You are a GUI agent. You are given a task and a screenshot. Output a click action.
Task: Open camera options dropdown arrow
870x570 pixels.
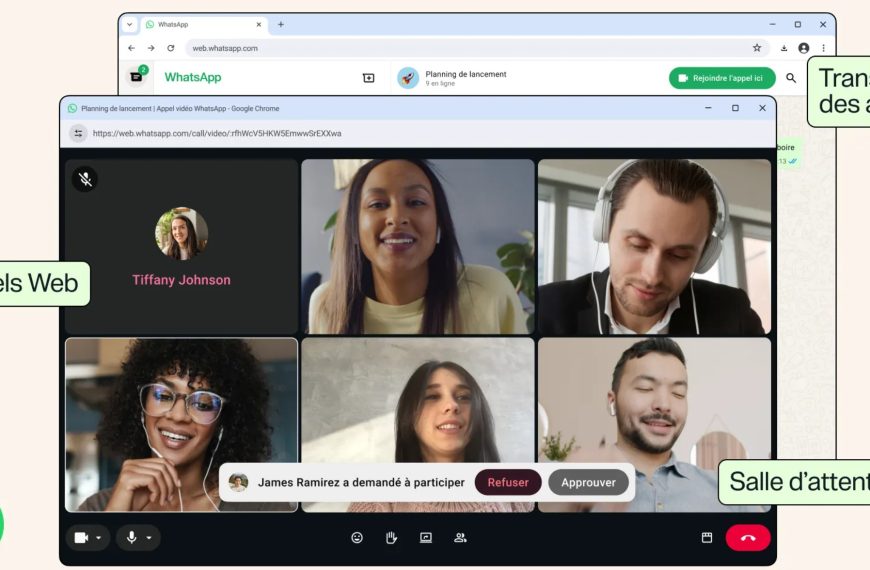pyautogui.click(x=98, y=537)
